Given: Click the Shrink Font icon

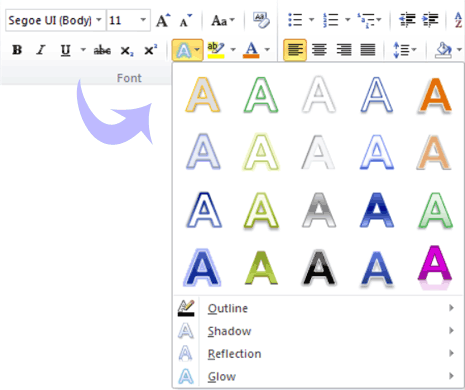Looking at the screenshot, I should [186, 21].
